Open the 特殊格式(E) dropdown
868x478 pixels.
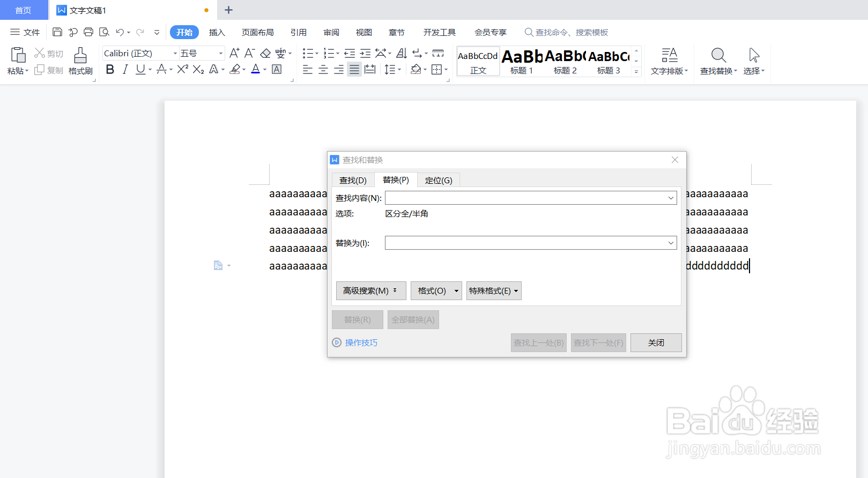[x=494, y=290]
